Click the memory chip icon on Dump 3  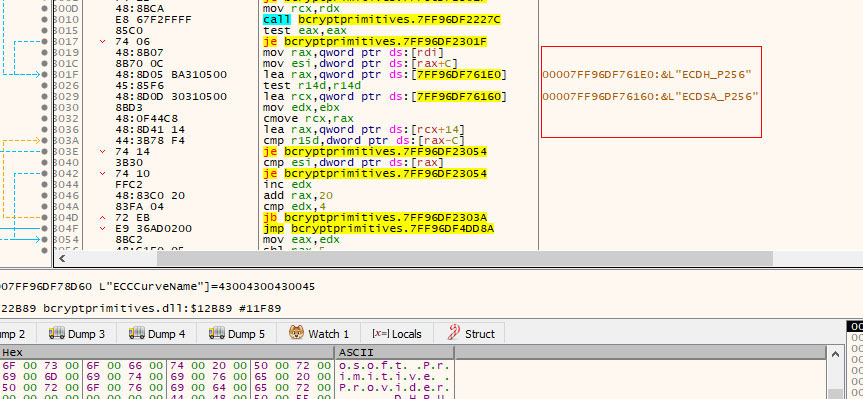click(x=57, y=333)
